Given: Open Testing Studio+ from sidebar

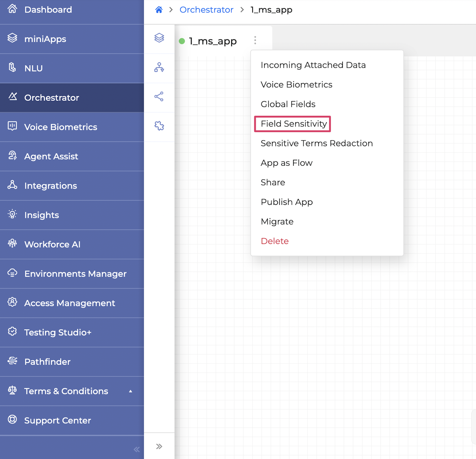Looking at the screenshot, I should point(58,332).
